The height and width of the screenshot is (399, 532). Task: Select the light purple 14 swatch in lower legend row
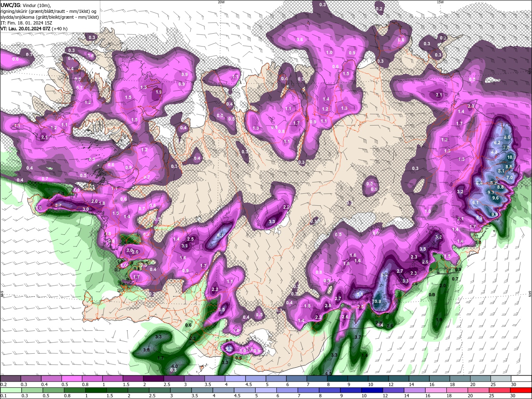[415, 390]
